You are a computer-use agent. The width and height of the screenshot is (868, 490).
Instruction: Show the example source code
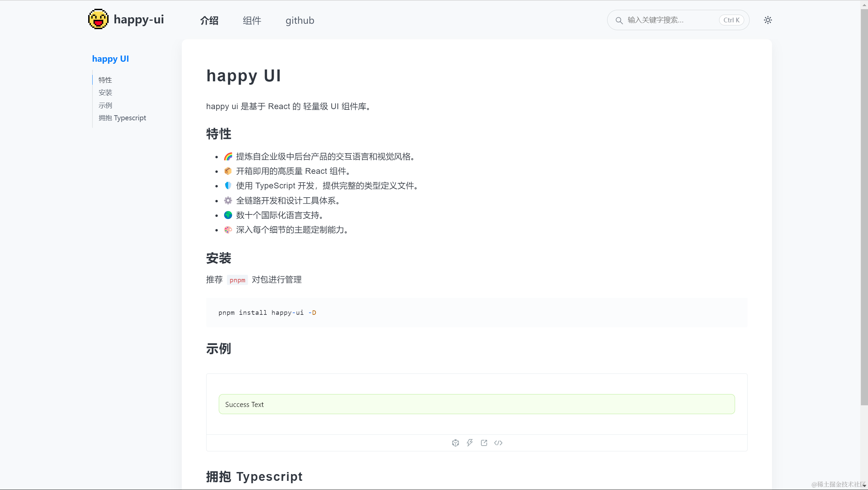(498, 443)
